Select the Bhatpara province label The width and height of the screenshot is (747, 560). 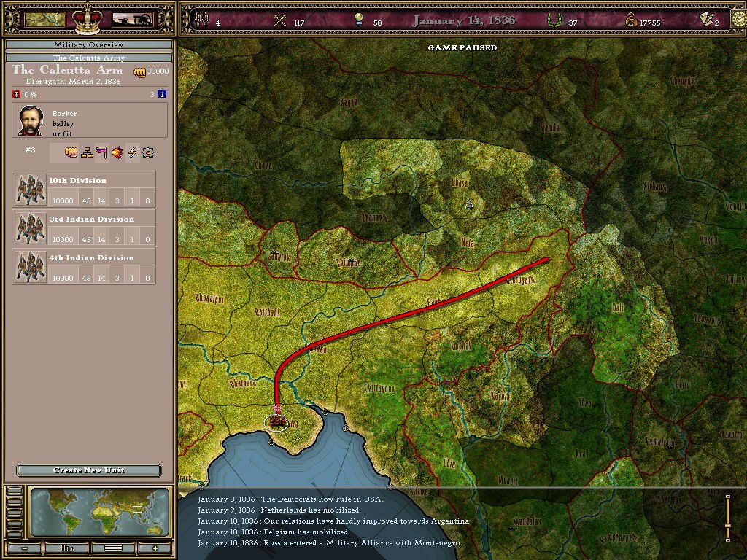[x=243, y=384]
